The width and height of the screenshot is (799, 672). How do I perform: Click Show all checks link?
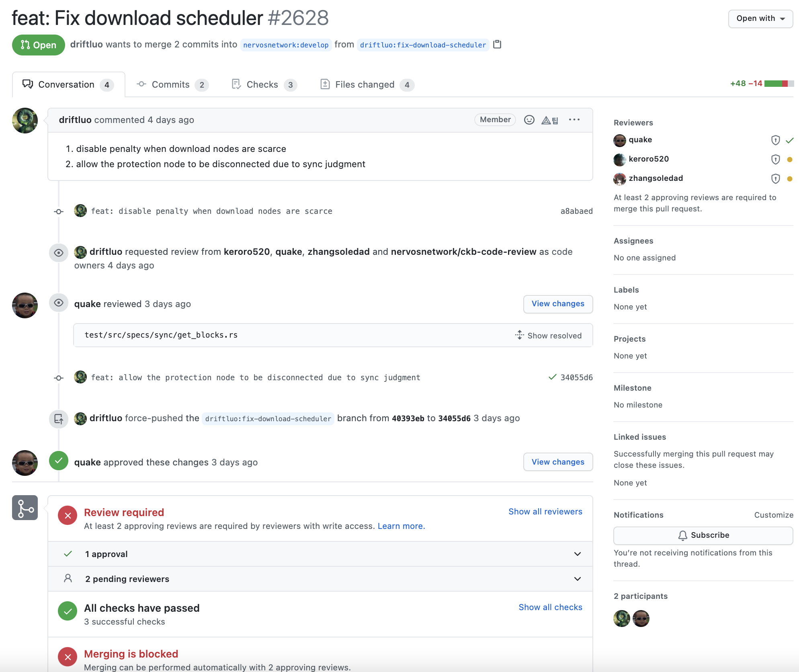coord(550,607)
